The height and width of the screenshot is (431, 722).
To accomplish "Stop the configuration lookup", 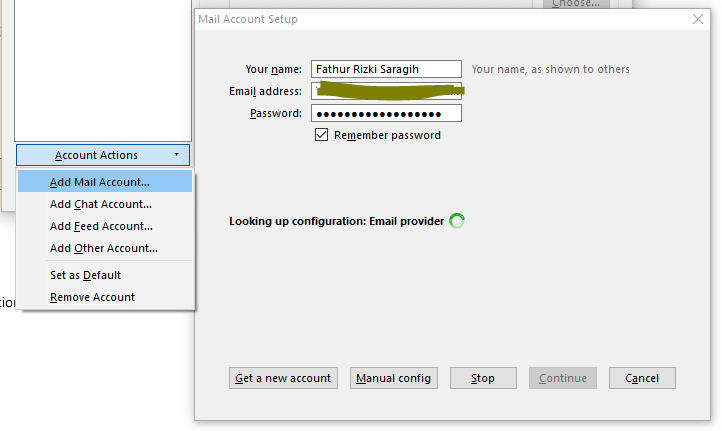I will point(483,378).
